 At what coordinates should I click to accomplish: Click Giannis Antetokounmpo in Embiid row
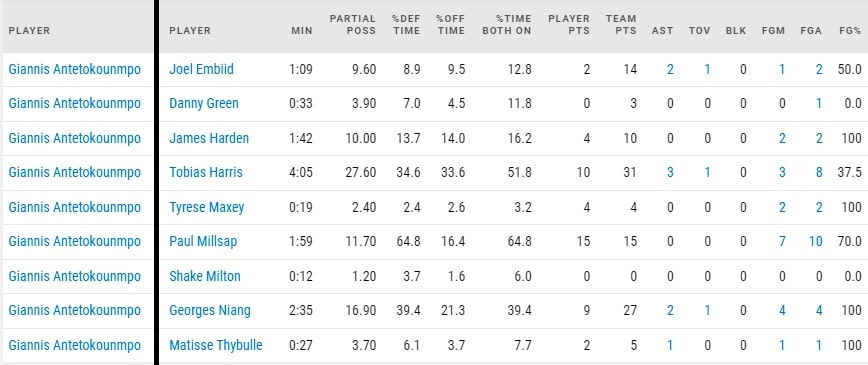(x=75, y=69)
